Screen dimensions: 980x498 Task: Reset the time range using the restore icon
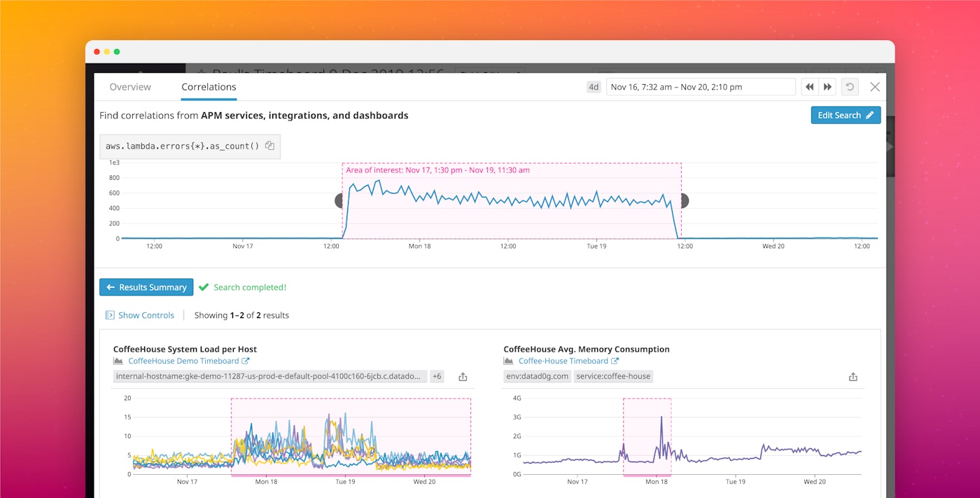[x=849, y=86]
